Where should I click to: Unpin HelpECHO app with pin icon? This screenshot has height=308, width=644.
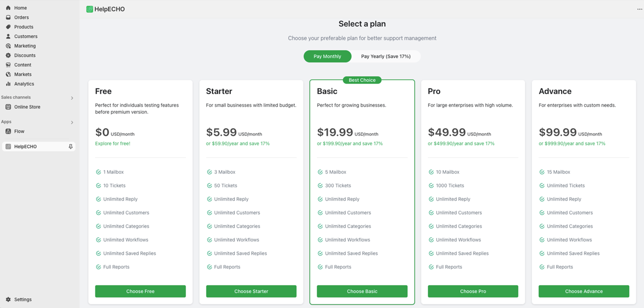(71, 147)
